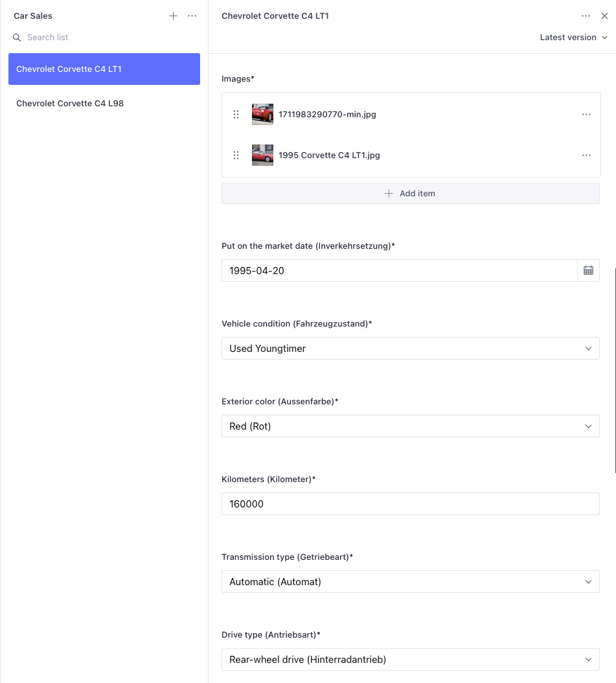Screen dimensions: 616x683
Task: Open Transmission type dropdown
Action: pos(411,581)
